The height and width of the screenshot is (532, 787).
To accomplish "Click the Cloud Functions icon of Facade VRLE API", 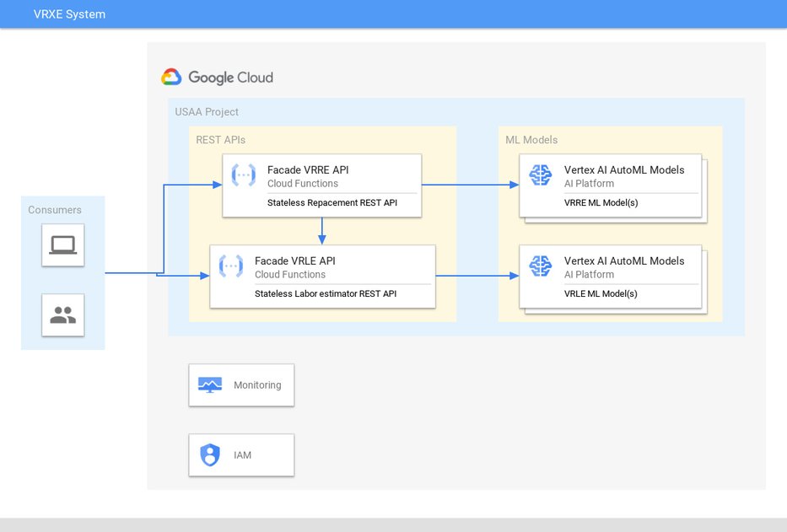I will click(x=231, y=266).
